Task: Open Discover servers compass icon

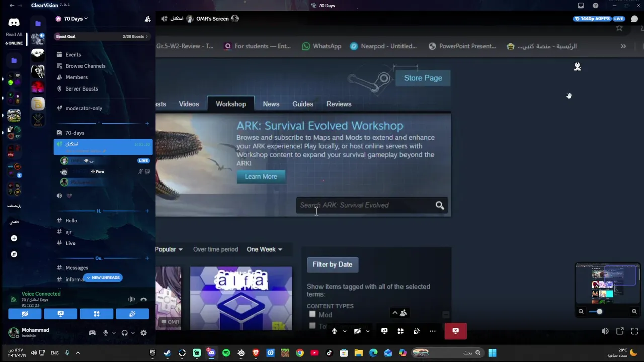Action: click(x=14, y=254)
